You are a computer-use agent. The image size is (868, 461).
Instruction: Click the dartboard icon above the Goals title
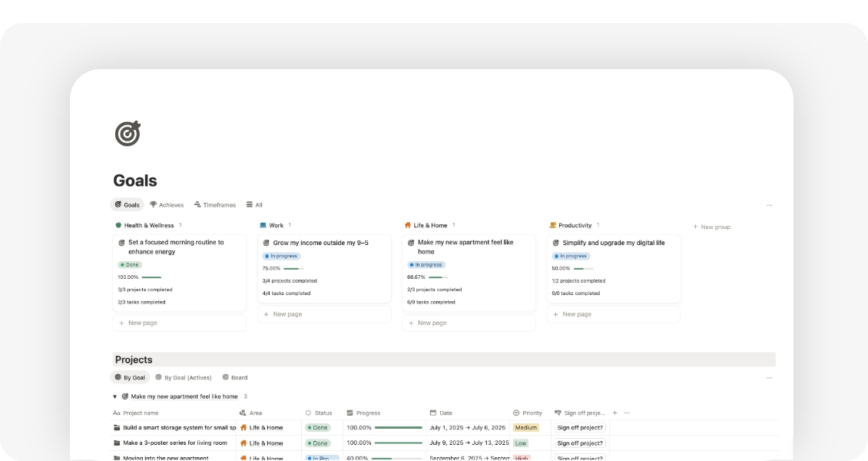pos(127,133)
